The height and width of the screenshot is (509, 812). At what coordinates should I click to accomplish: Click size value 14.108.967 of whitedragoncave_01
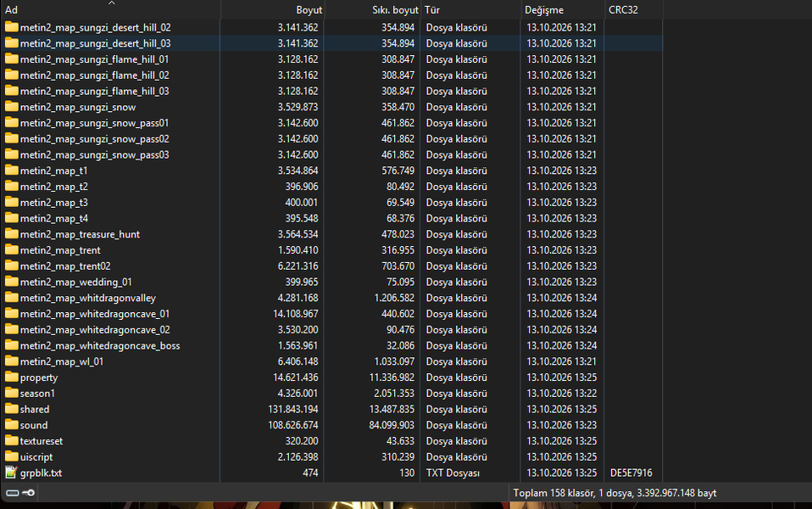296,314
